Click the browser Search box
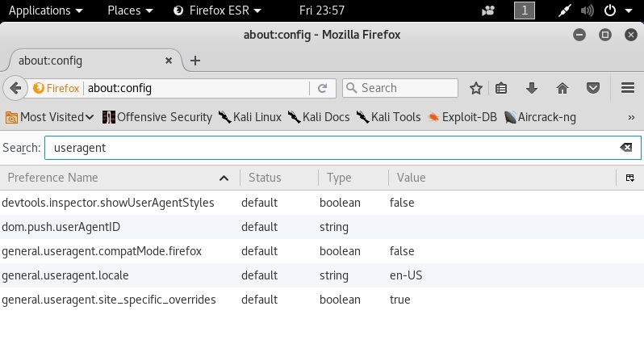Screen dimensions: 644x340 [400, 88]
